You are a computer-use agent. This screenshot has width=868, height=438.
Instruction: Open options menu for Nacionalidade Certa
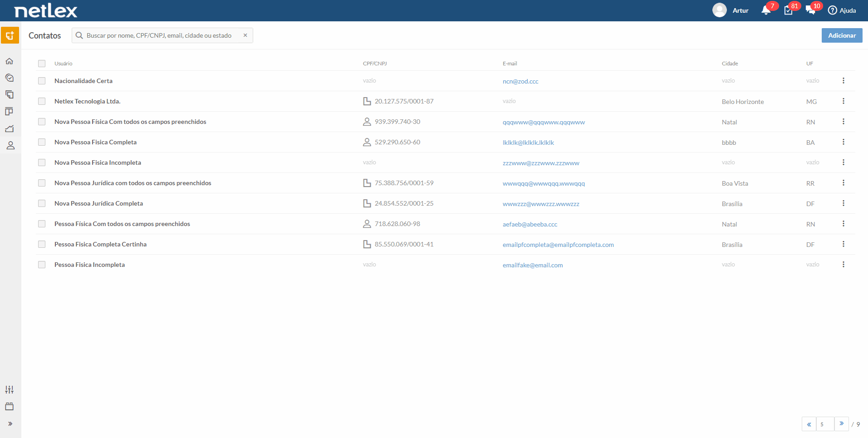pos(843,81)
